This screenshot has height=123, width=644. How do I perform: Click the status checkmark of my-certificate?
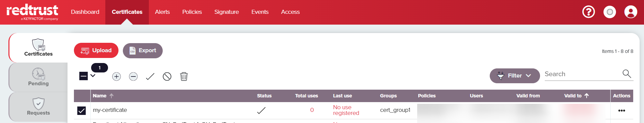261,111
